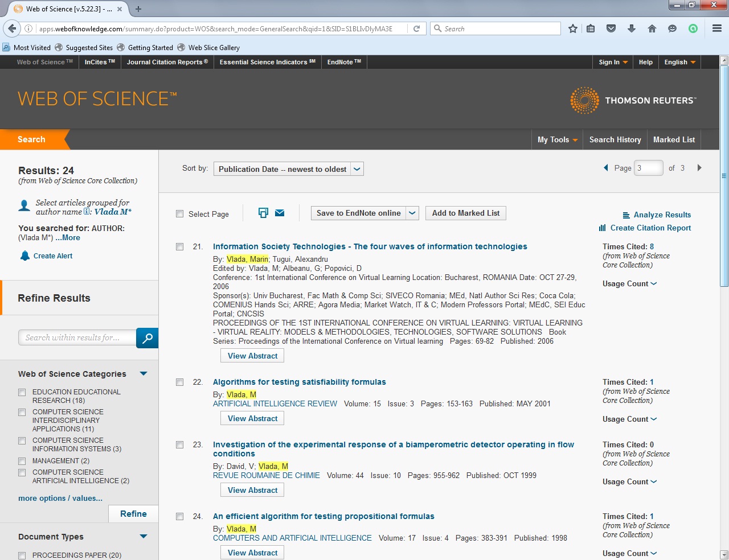This screenshot has height=560, width=729.
Task: Check the Select Page checkbox
Action: (179, 214)
